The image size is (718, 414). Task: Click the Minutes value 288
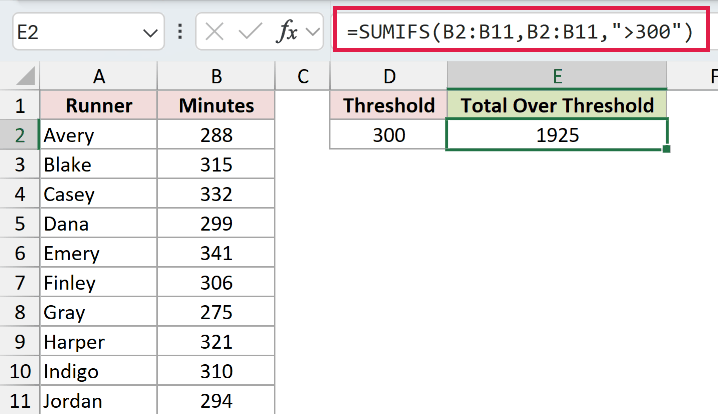(x=216, y=135)
